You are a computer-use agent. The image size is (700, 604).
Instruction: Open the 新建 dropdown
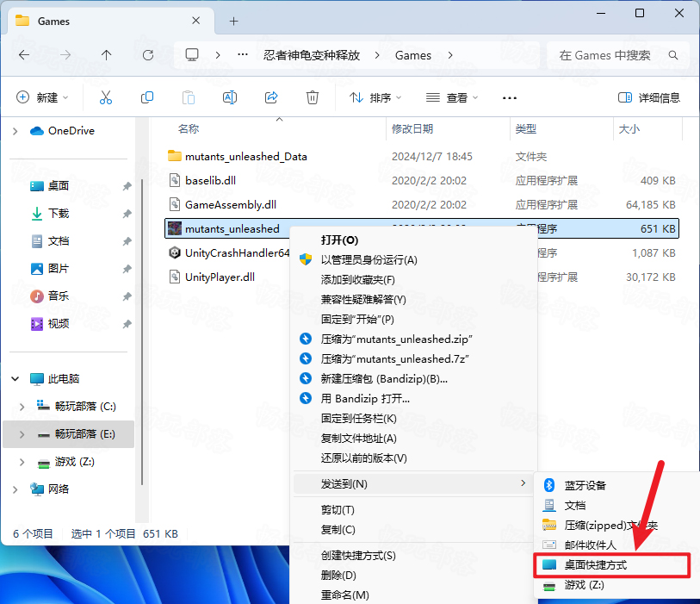(x=42, y=97)
